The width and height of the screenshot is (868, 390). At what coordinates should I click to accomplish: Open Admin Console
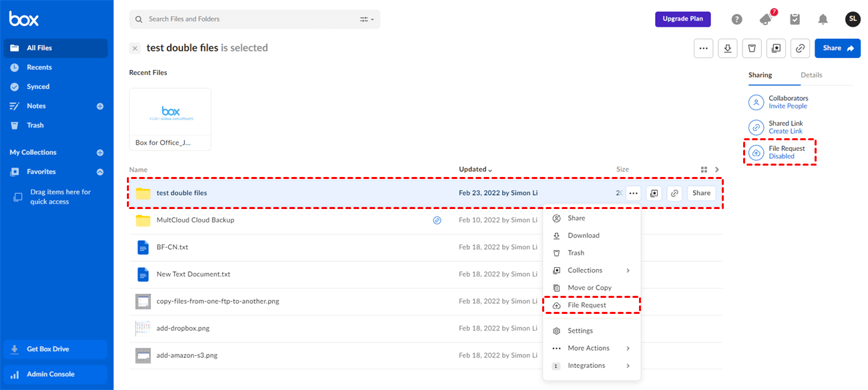[55, 375]
